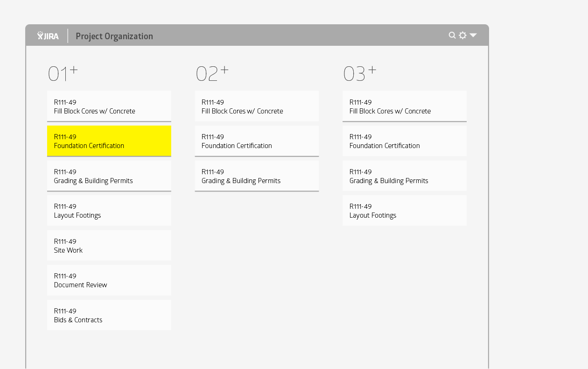Select Foundation Certification card in column 03
The image size is (588, 369).
[x=405, y=141]
